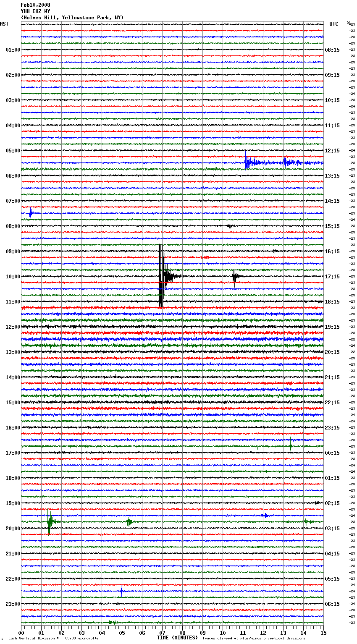Click the '19:15' UTC time label
The height and width of the screenshot is (644, 357).
[x=332, y=327]
